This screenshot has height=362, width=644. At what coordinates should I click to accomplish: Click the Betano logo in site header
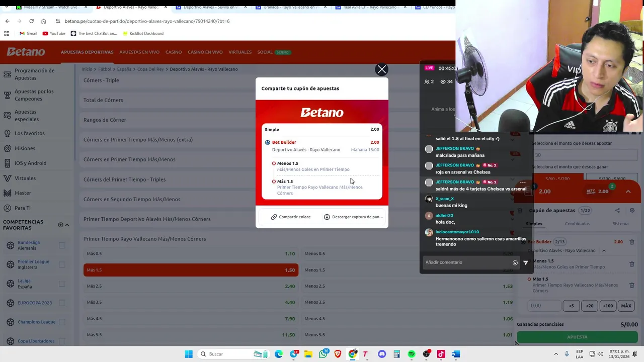coord(26,52)
